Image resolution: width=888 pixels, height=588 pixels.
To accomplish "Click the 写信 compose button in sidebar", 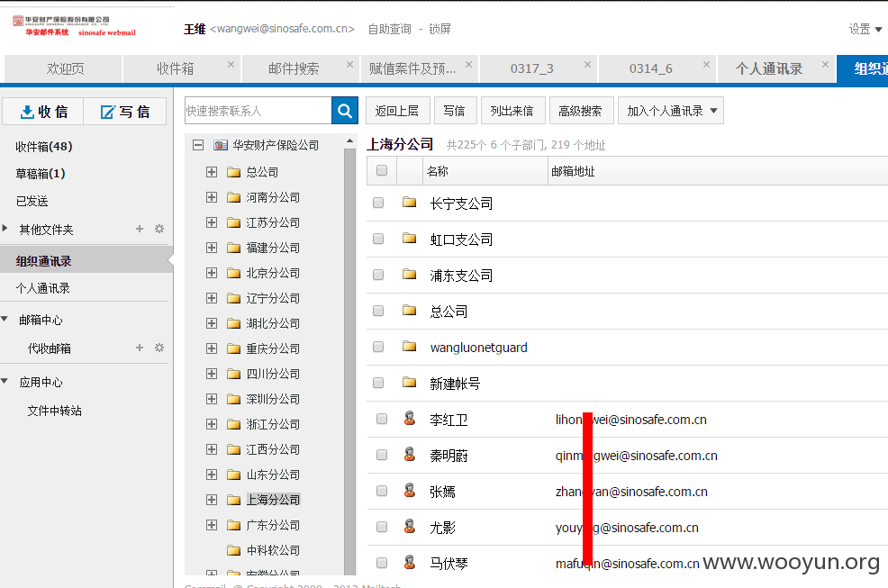I will (125, 112).
